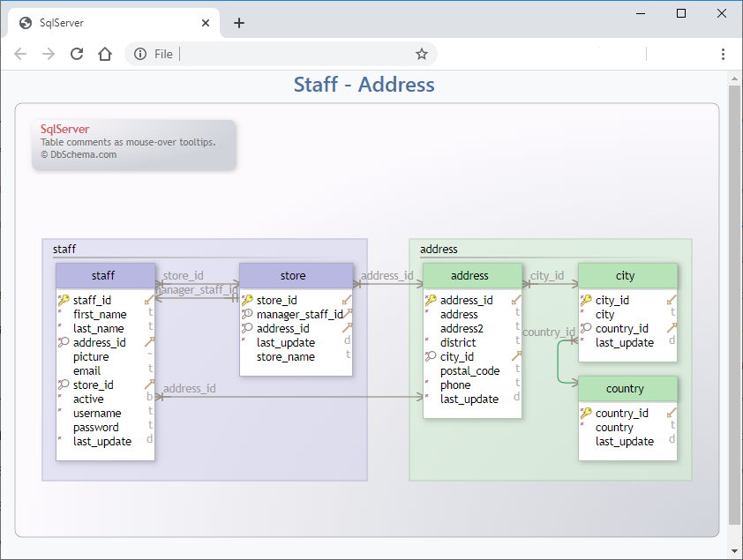This screenshot has width=743, height=560.
Task: Click foreign key arrow on address city_id row
Action: click(x=516, y=355)
